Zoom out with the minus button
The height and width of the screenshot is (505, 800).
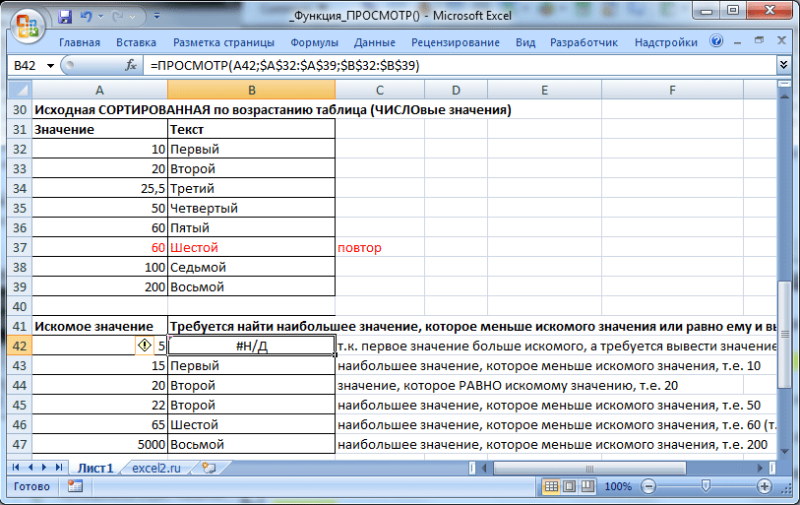point(648,486)
